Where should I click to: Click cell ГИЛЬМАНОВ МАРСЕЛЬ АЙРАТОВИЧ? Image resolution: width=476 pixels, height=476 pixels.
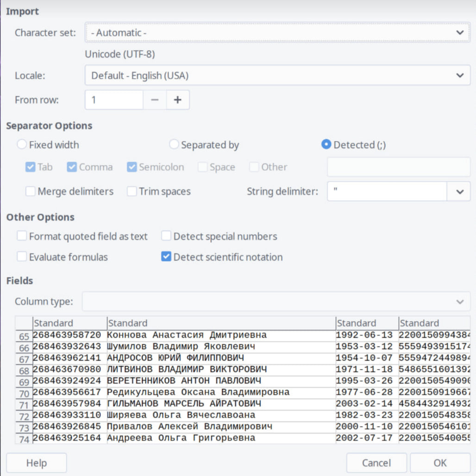(x=221, y=404)
